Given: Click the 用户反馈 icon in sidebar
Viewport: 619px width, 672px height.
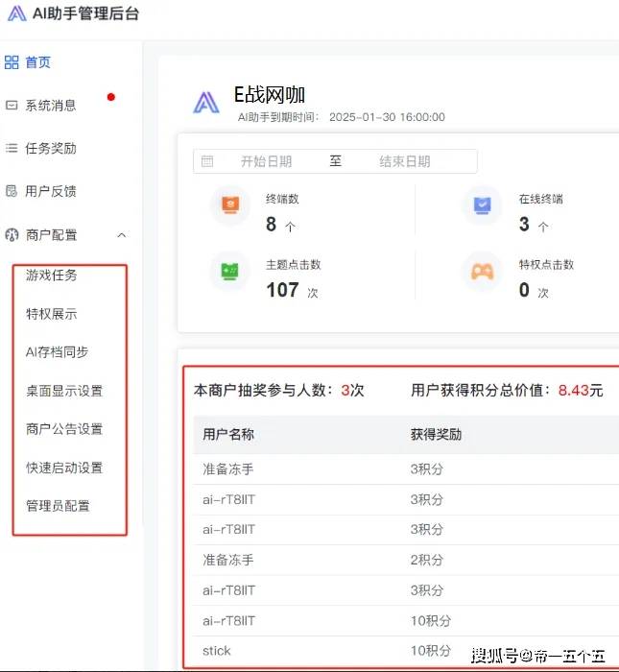Looking at the screenshot, I should tap(12, 192).
